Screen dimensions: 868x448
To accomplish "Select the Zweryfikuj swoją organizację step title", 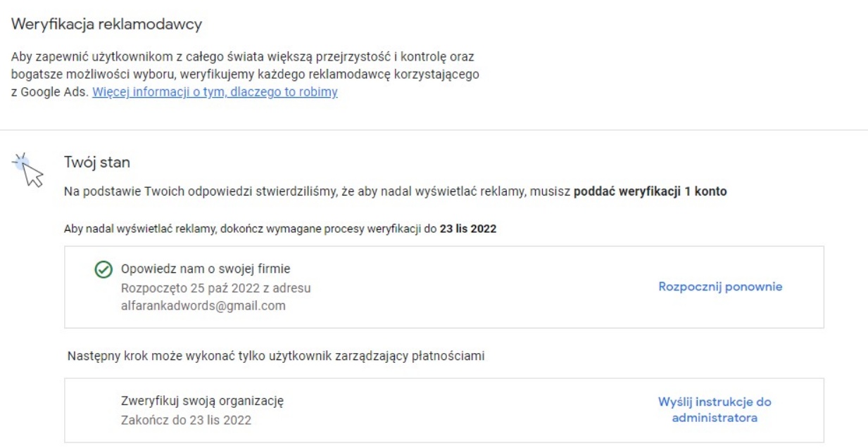I will click(x=203, y=402).
